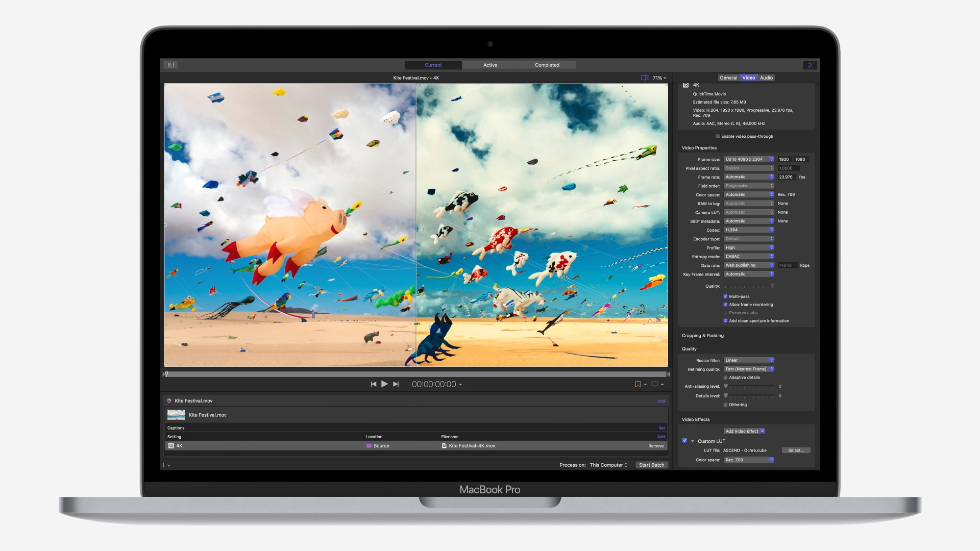The width and height of the screenshot is (980, 551).
Task: Disable the Multi-pass checkbox
Action: tap(725, 296)
